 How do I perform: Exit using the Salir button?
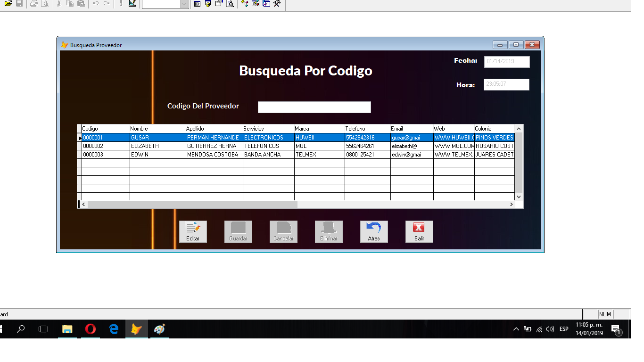[419, 232]
